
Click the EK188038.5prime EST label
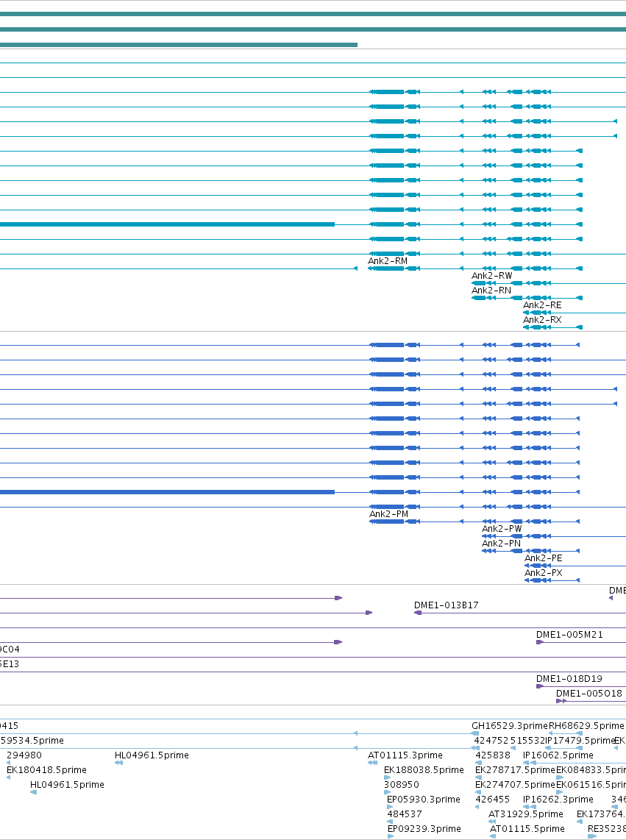(x=424, y=770)
